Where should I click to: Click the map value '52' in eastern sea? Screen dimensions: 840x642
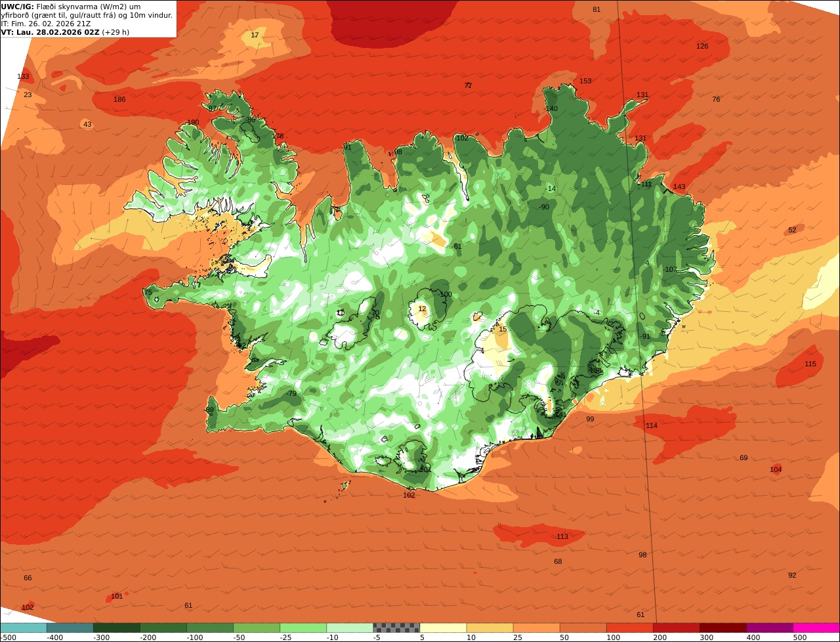(792, 230)
